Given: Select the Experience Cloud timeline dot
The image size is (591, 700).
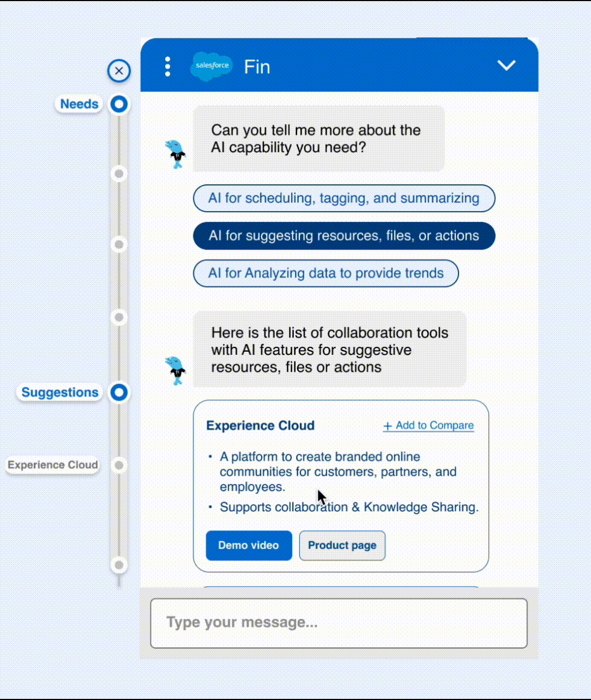Looking at the screenshot, I should click(x=119, y=465).
